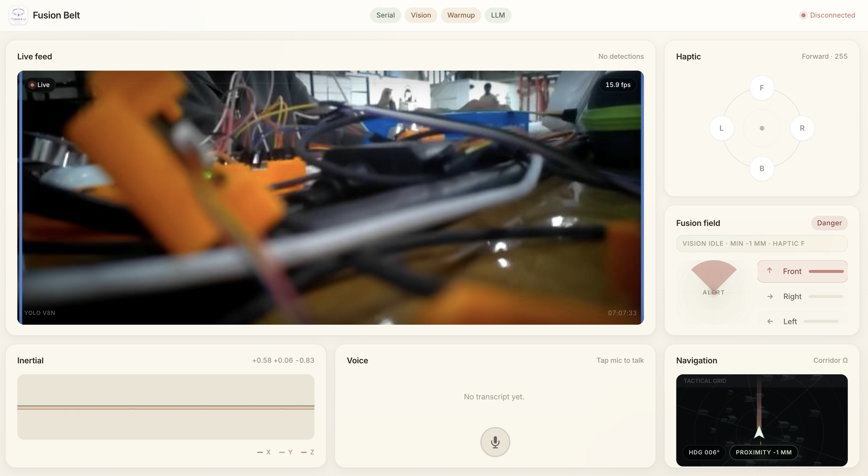Click the Disconnected status indicator
This screenshot has height=476, width=868.
[827, 15]
